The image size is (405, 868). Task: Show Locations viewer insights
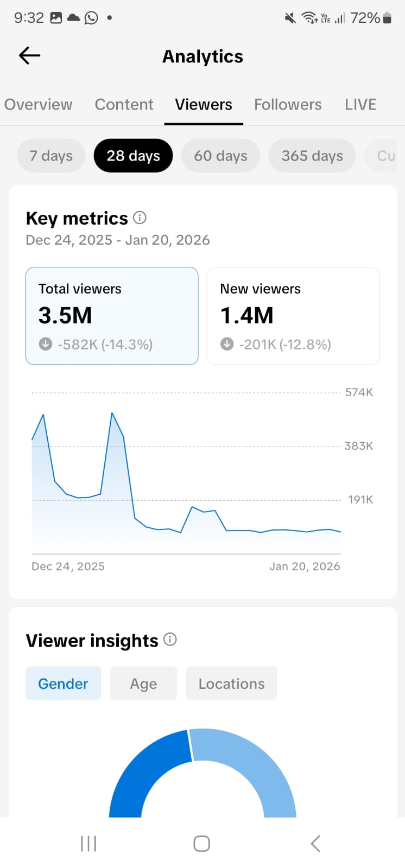coord(231,684)
